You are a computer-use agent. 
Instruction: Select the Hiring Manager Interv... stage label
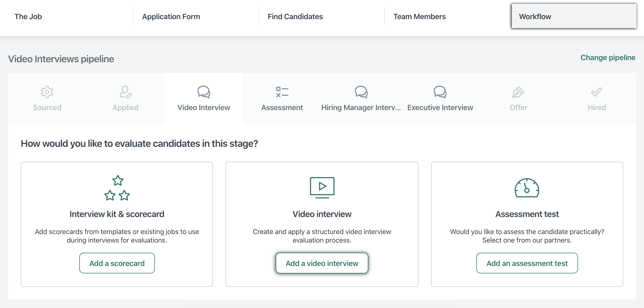click(x=361, y=107)
